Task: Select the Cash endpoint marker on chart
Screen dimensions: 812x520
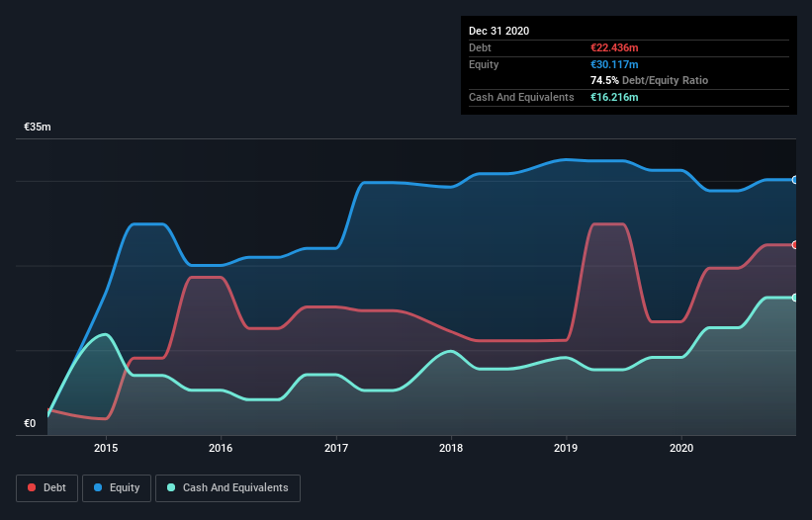Action: tap(795, 298)
